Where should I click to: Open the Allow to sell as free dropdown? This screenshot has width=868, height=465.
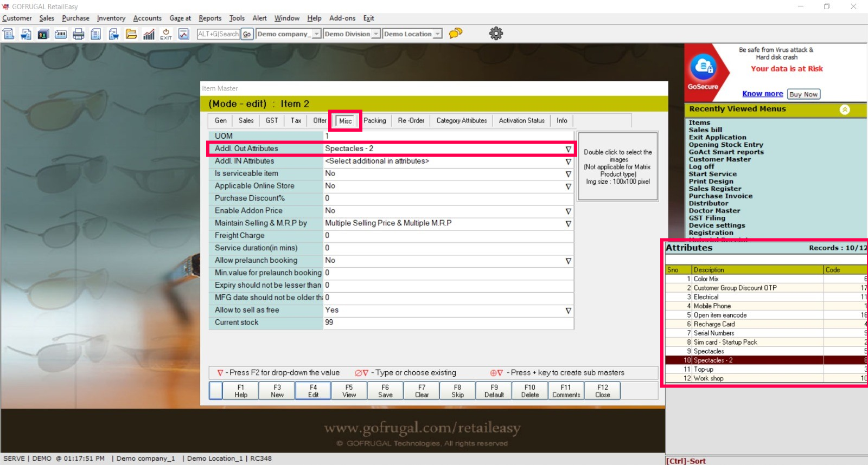pyautogui.click(x=568, y=311)
